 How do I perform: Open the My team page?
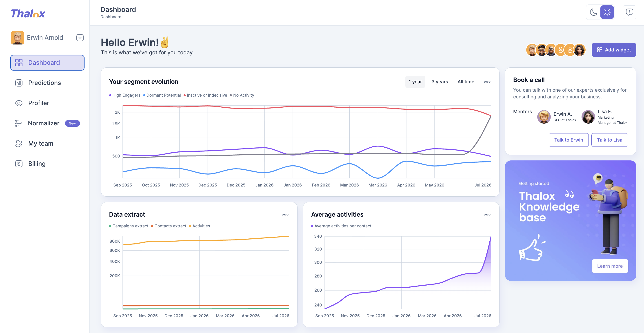(x=47, y=144)
